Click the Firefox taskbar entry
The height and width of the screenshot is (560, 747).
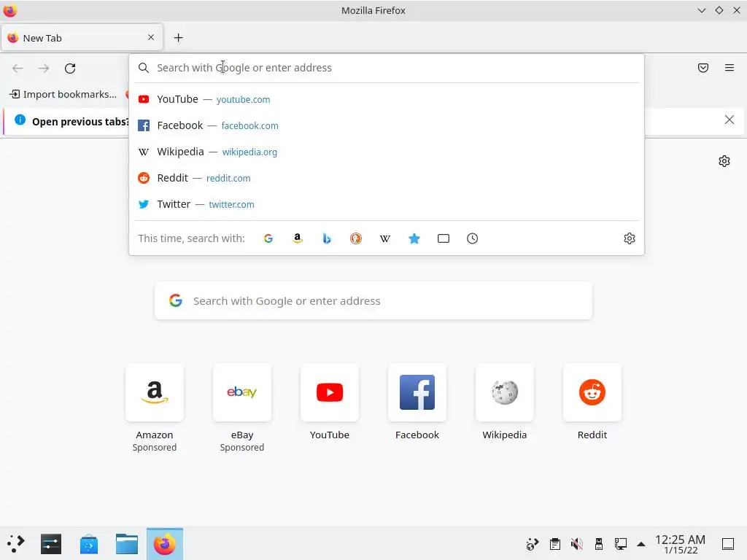pos(164,544)
